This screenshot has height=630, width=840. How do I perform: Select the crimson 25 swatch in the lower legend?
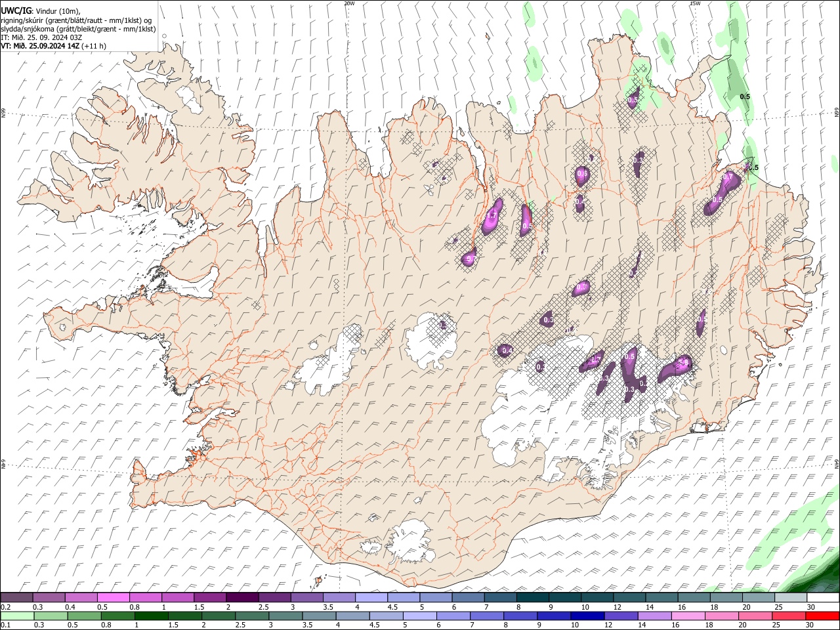point(789,616)
